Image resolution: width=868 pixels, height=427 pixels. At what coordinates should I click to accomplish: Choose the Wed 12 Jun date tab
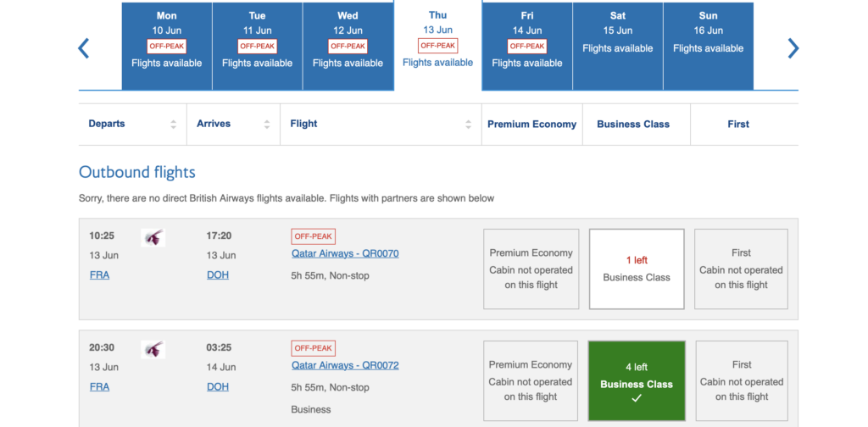click(348, 46)
